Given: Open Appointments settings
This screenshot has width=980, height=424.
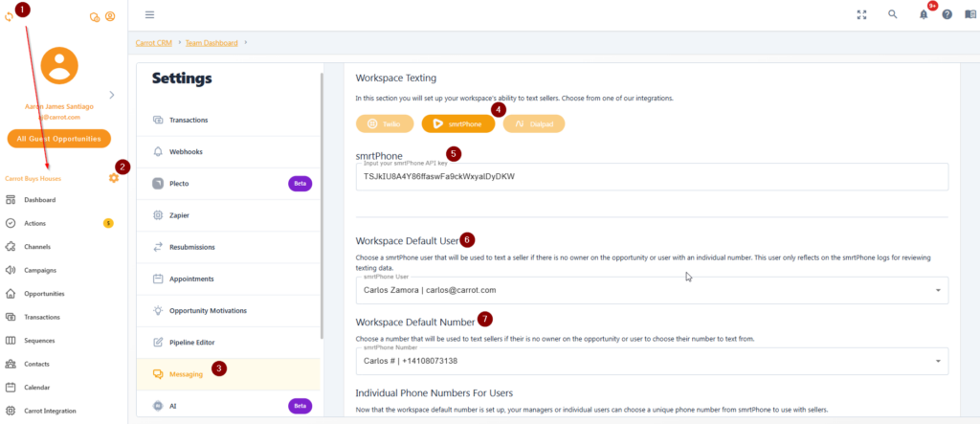Looking at the screenshot, I should pos(228,279).
